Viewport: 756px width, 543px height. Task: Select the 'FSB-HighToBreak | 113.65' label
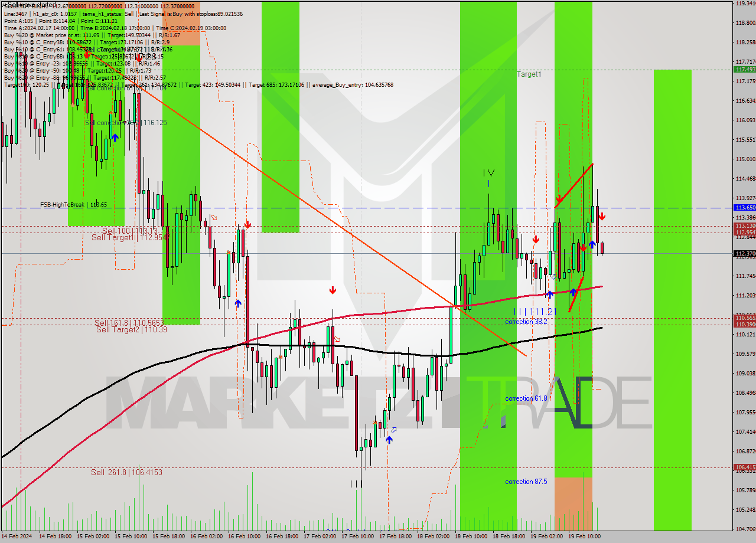[x=73, y=205]
